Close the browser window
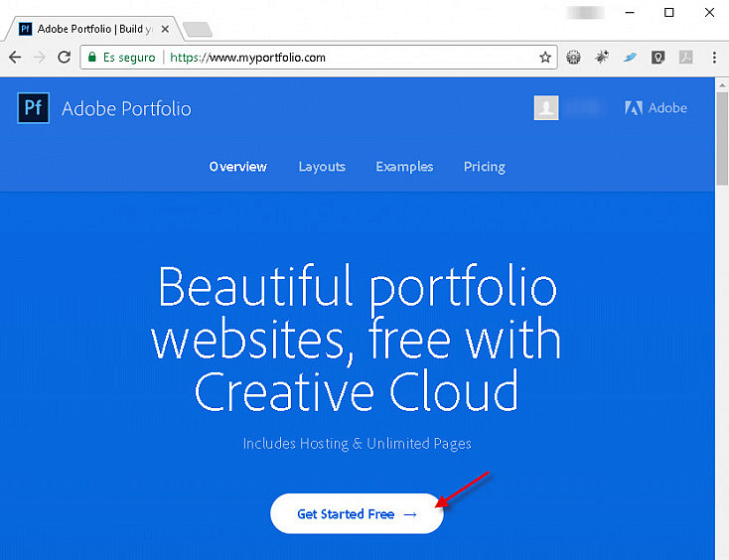Screen dimensions: 729x560 pyautogui.click(x=709, y=13)
